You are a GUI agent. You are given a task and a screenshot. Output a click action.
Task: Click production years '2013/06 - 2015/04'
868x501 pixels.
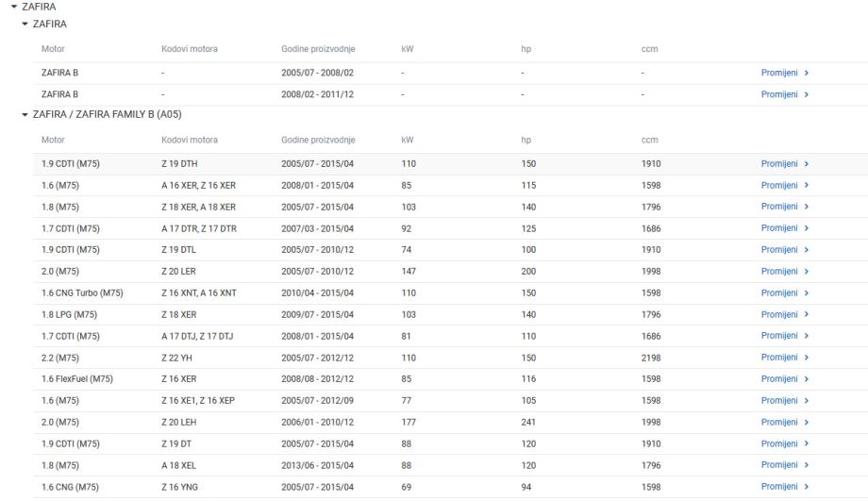(317, 465)
